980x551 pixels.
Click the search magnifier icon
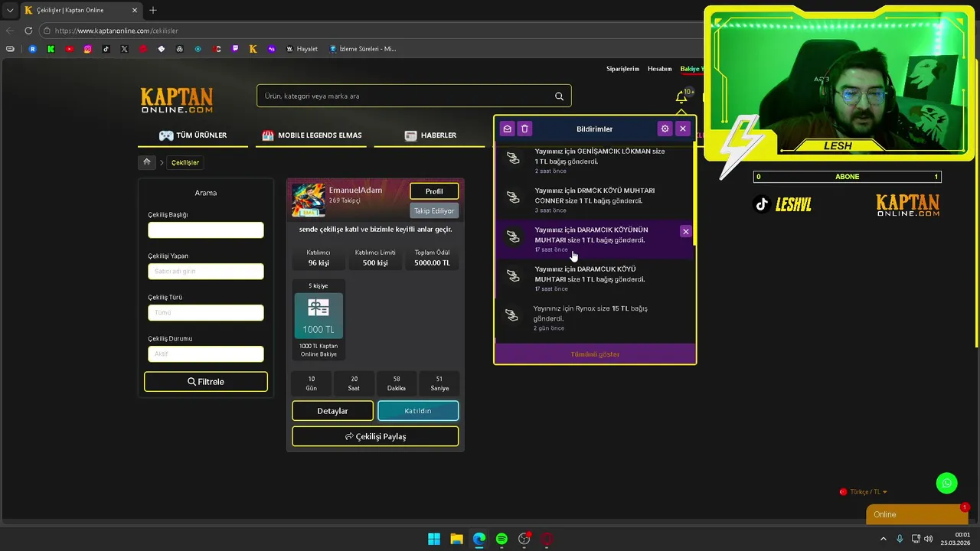pos(559,96)
